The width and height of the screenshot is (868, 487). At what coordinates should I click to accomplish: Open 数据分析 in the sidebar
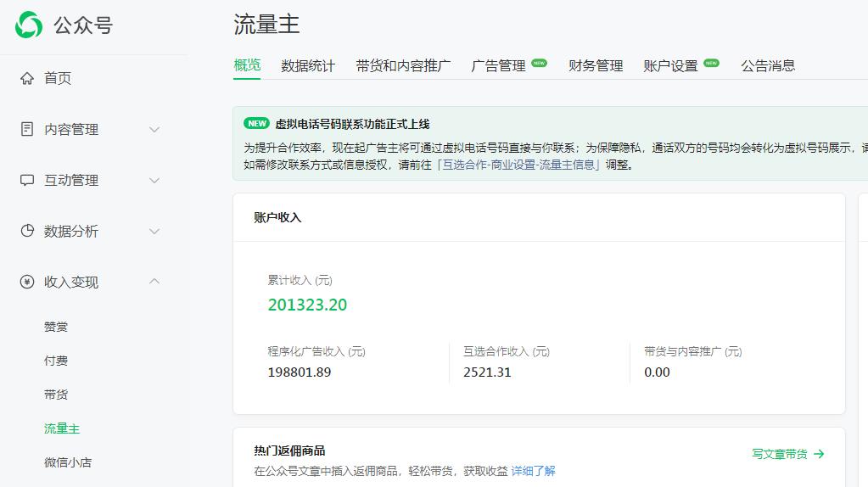pos(71,231)
